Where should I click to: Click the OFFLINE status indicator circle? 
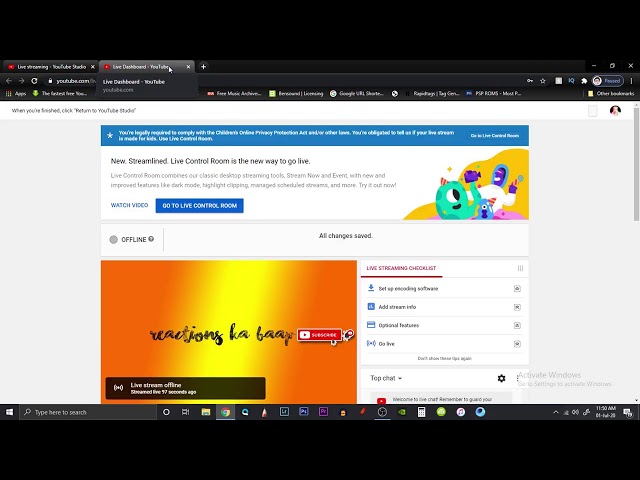[113, 240]
